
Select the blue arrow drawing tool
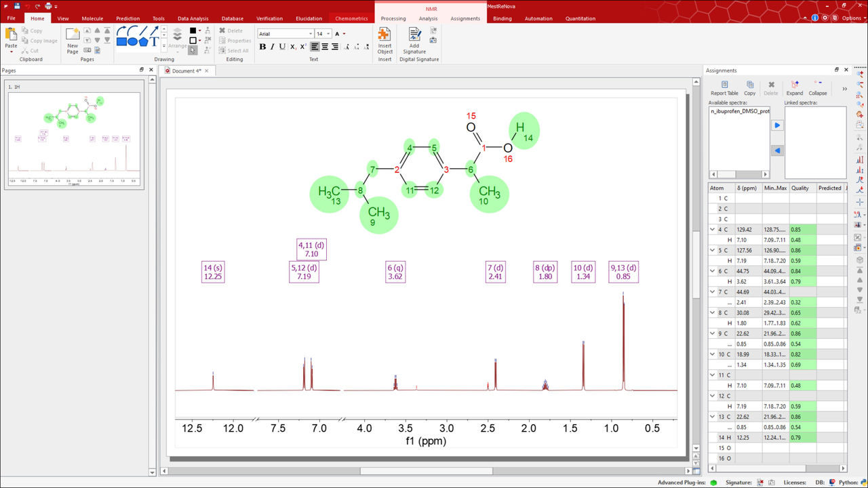tap(154, 30)
